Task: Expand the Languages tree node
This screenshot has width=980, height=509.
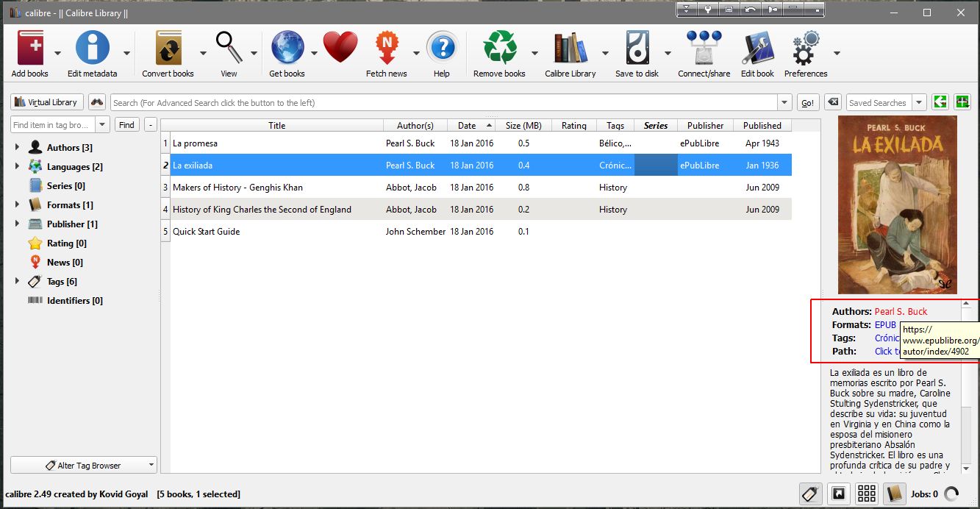Action: 17,166
